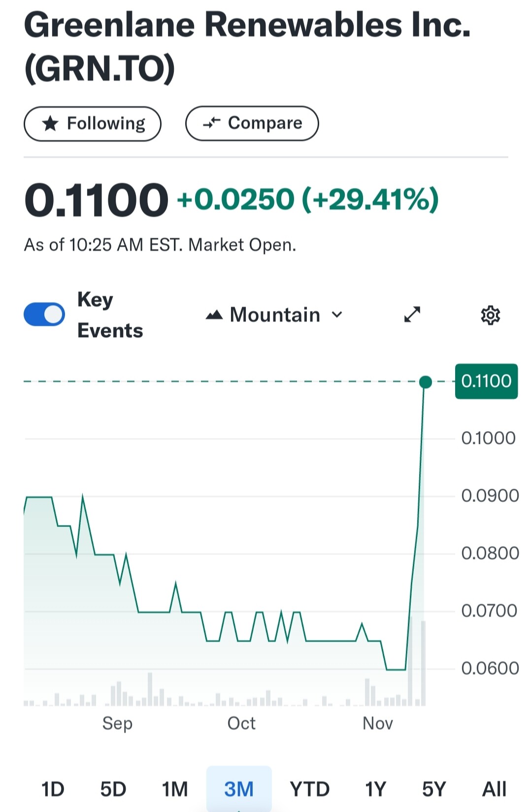
Task: Click the 0.1100 current price label
Action: click(486, 381)
